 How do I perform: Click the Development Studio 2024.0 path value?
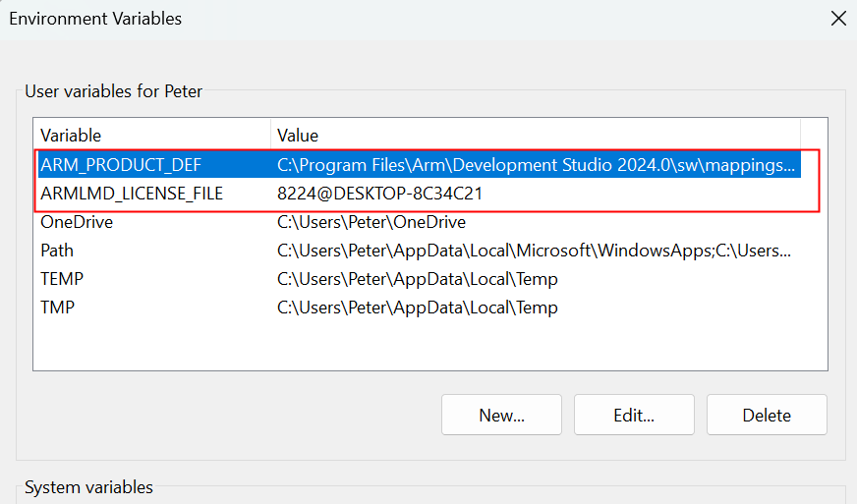coord(536,165)
